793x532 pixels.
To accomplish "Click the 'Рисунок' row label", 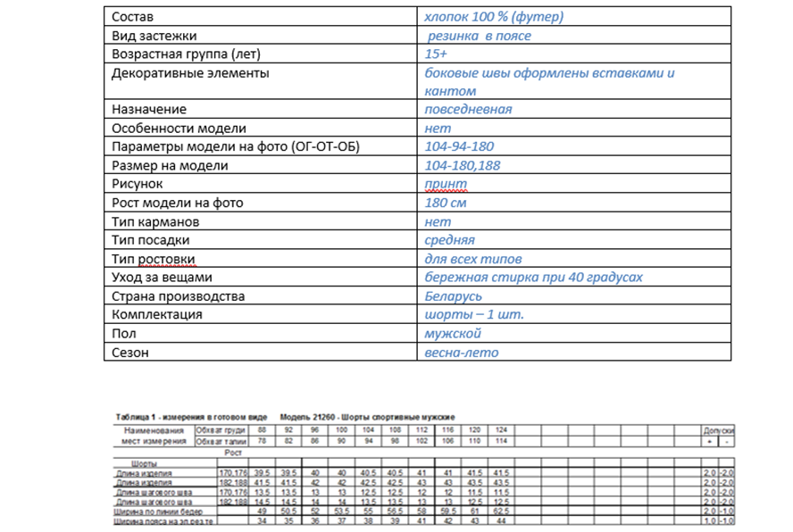I will pyautogui.click(x=137, y=184).
